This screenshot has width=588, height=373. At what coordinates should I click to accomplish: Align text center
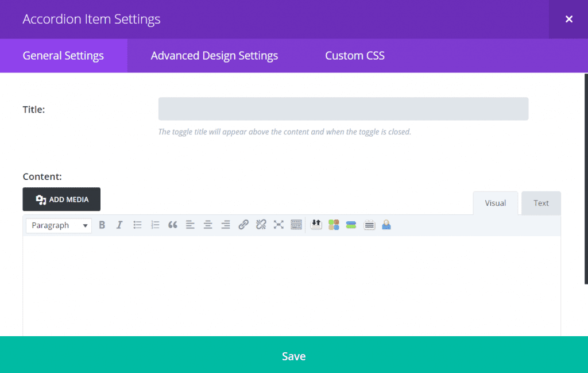point(208,225)
